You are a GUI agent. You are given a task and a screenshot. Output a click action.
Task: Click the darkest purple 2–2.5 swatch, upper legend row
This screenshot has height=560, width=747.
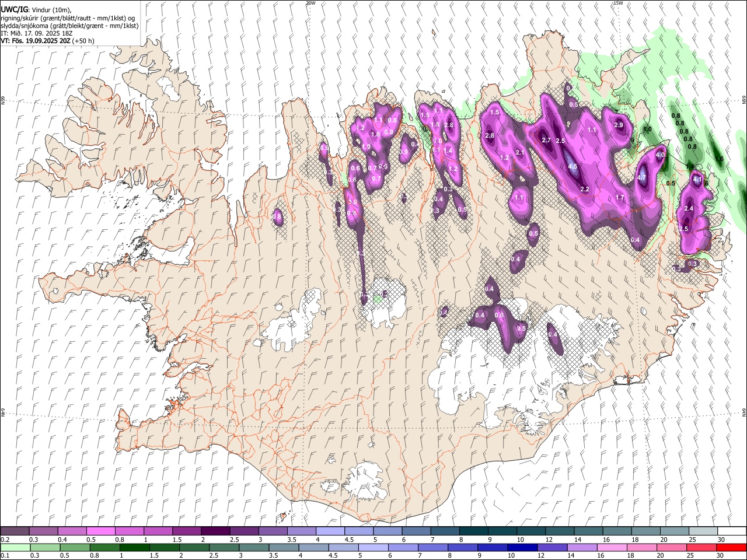tap(215, 531)
